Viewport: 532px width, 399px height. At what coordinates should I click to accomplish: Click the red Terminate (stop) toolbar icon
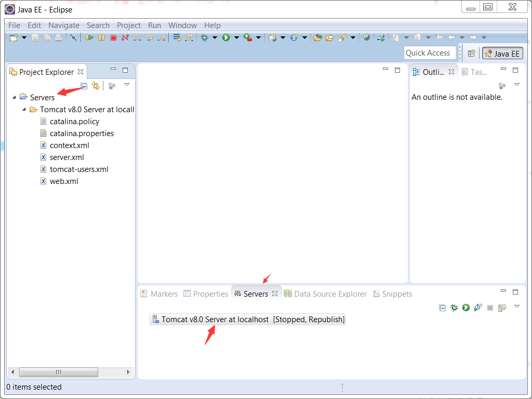coord(114,37)
